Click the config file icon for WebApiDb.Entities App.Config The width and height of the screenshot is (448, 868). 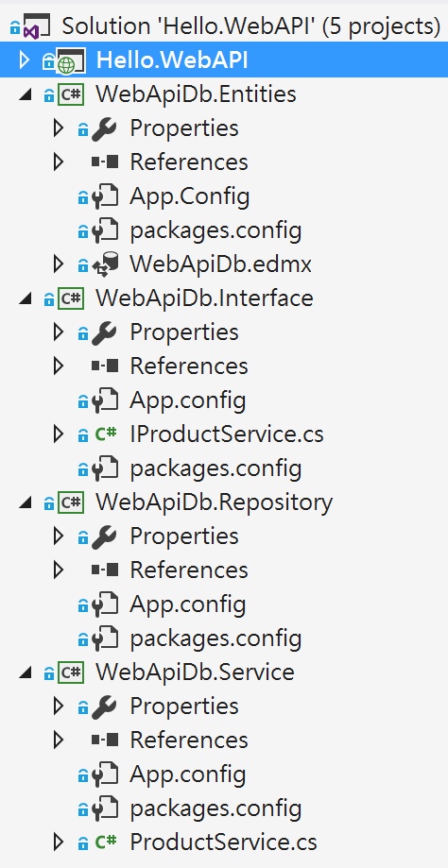point(104,196)
